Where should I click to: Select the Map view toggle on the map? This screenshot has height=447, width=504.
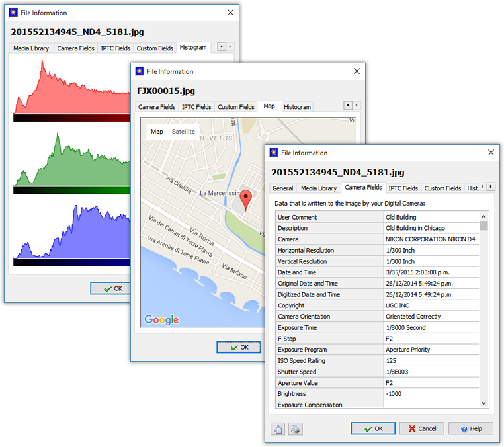click(157, 132)
